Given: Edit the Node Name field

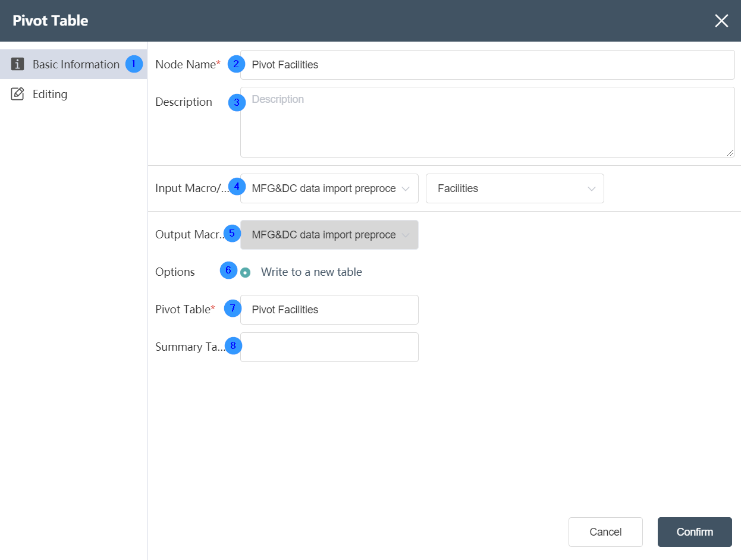Looking at the screenshot, I should coord(488,65).
